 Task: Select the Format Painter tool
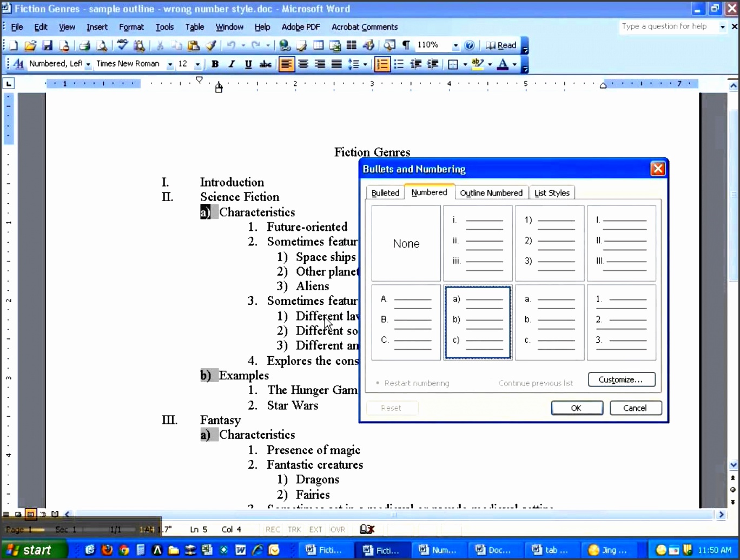[x=210, y=45]
